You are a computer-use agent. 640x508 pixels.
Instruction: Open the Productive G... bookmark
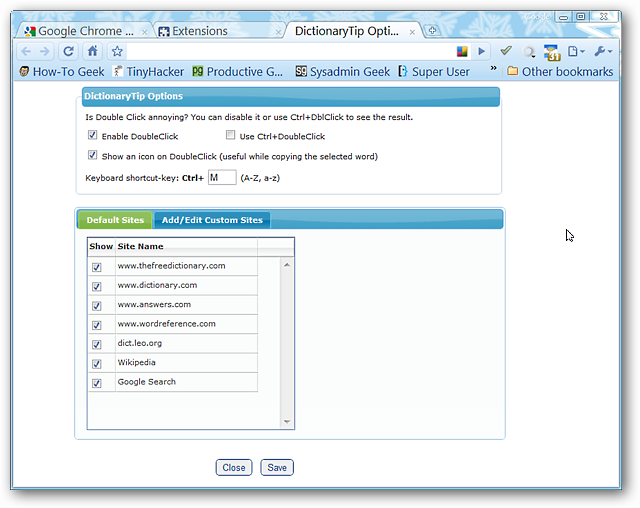[x=238, y=72]
